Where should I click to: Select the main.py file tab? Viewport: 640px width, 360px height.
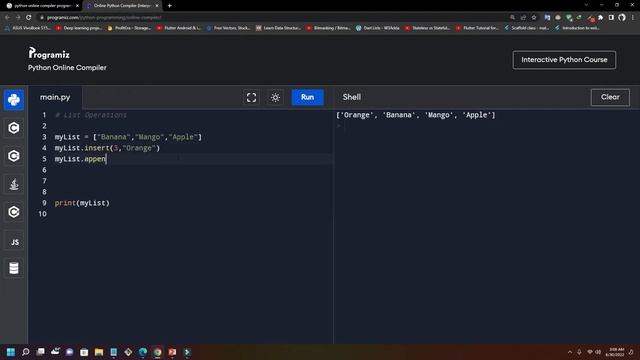pyautogui.click(x=55, y=97)
